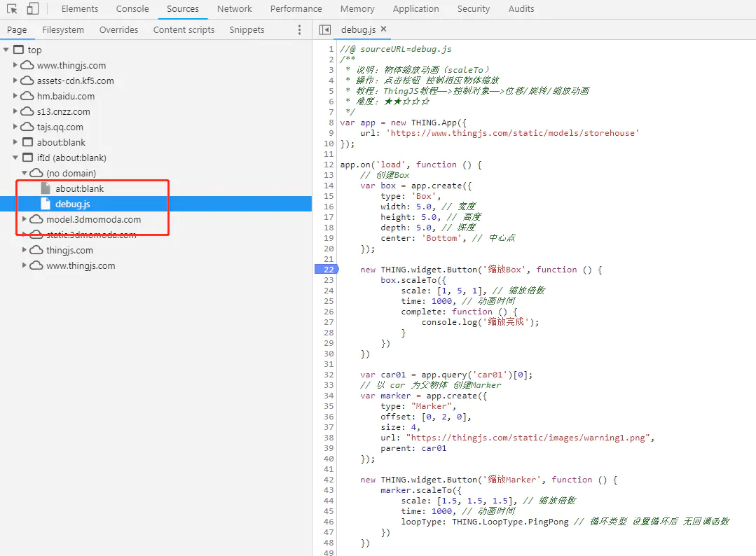Click the ifld frame window icon

click(x=28, y=158)
